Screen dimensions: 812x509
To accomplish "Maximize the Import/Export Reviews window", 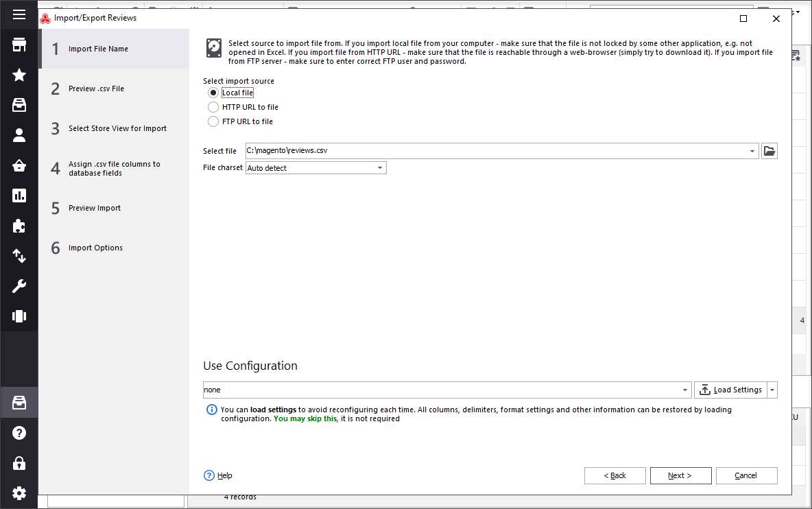I will 743,19.
